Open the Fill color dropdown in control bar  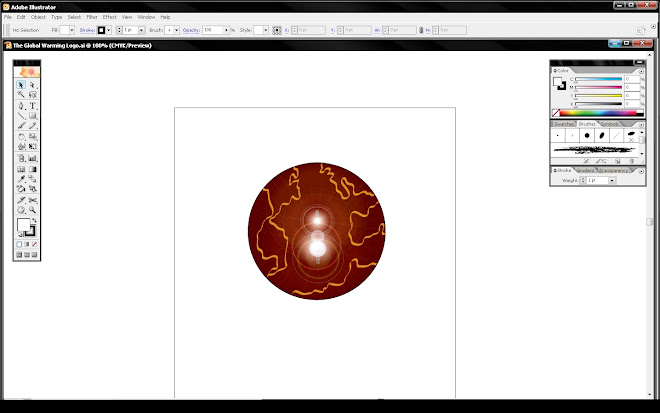pos(72,30)
